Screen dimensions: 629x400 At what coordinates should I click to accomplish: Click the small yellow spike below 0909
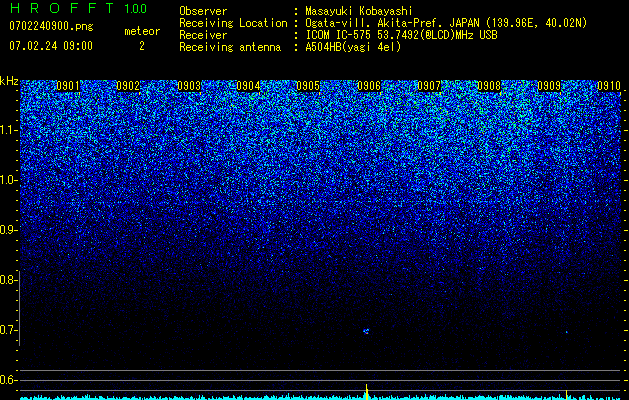pos(566,395)
